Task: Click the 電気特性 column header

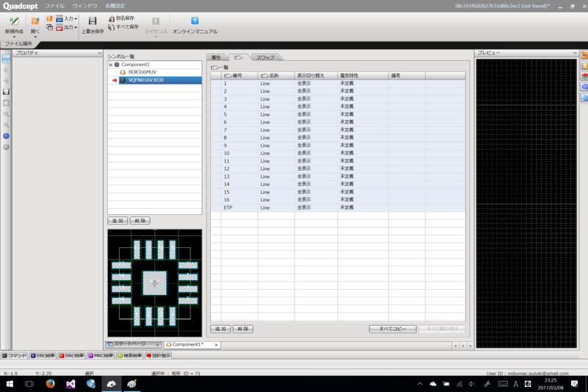Action: (362, 76)
